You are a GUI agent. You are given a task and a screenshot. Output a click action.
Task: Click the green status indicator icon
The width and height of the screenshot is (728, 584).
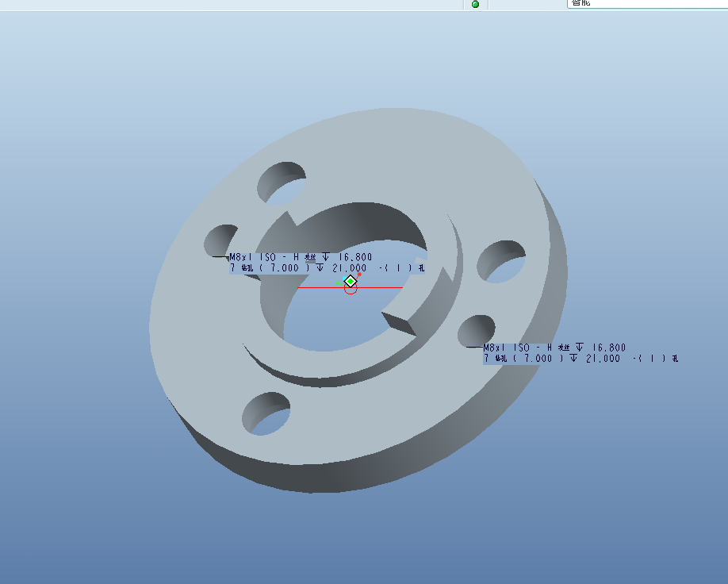[475, 4]
